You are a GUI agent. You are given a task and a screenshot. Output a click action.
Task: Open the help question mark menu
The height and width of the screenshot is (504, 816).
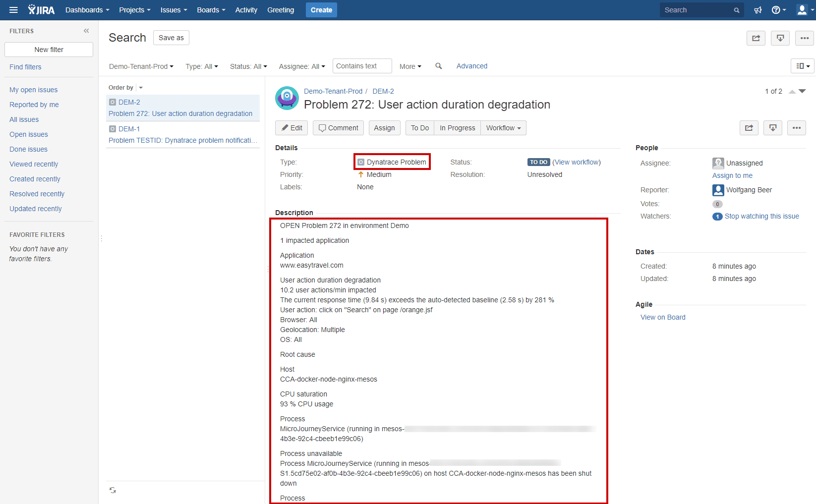click(x=778, y=10)
